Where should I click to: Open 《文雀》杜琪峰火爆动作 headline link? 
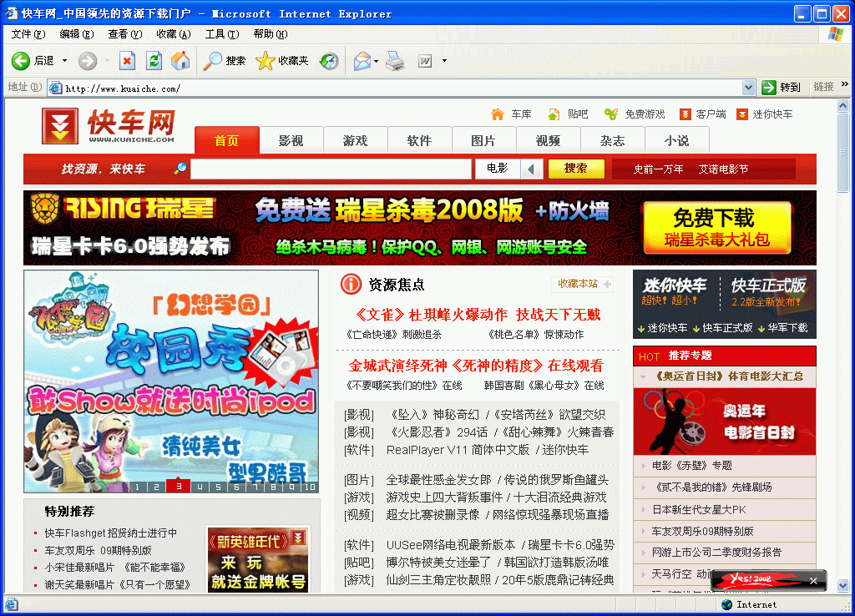(x=478, y=315)
